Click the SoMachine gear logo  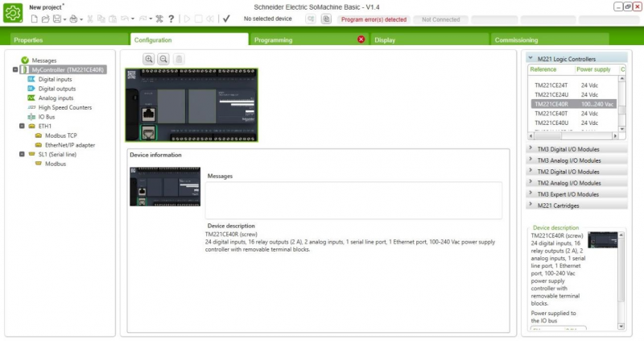click(13, 13)
